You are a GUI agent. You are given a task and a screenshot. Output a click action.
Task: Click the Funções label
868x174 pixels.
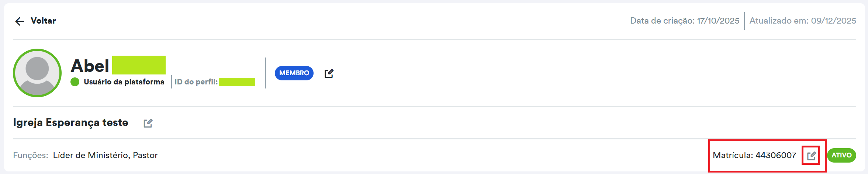pyautogui.click(x=31, y=155)
